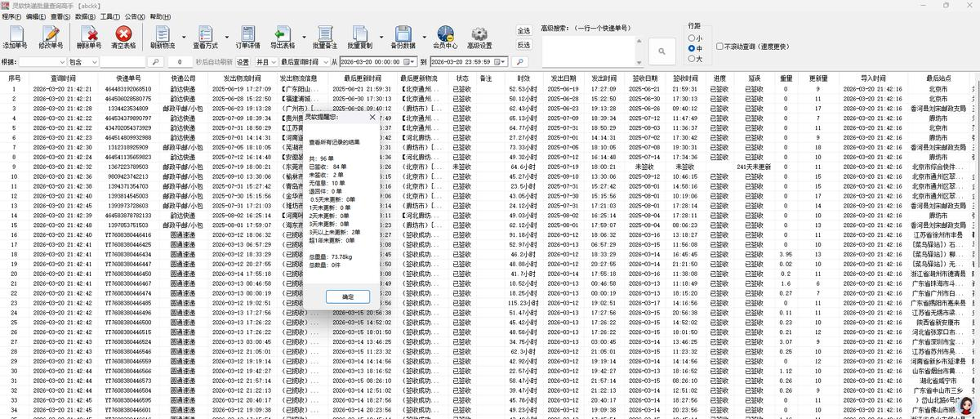Open the 程序(F) menu
The width and height of the screenshot is (980, 419).
pos(11,16)
